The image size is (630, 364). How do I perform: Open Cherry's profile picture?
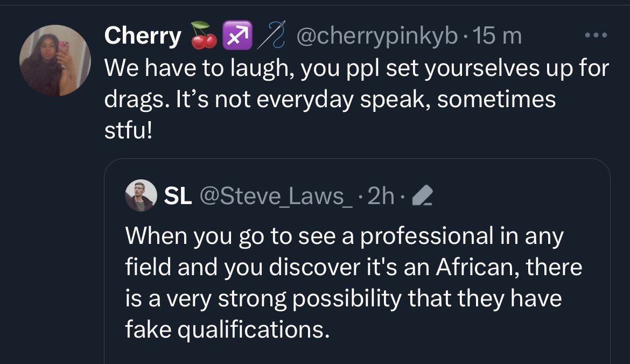pyautogui.click(x=55, y=60)
